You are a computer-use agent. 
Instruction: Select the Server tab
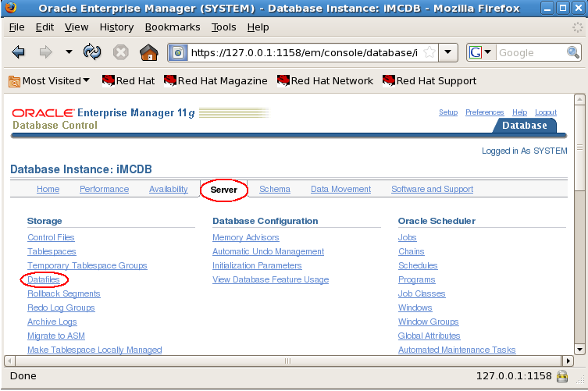(224, 190)
